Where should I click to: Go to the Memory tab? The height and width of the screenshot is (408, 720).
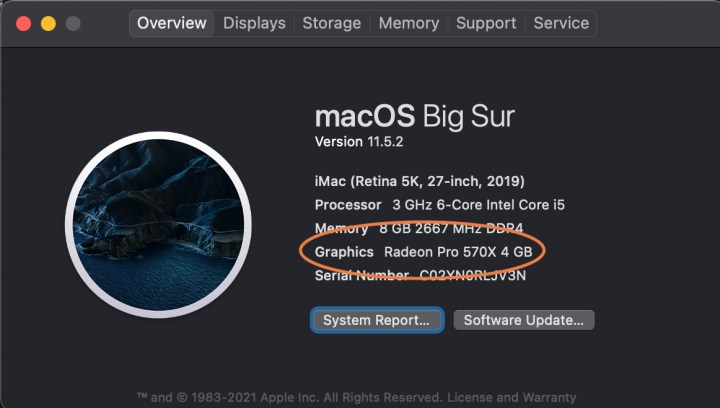click(x=408, y=23)
